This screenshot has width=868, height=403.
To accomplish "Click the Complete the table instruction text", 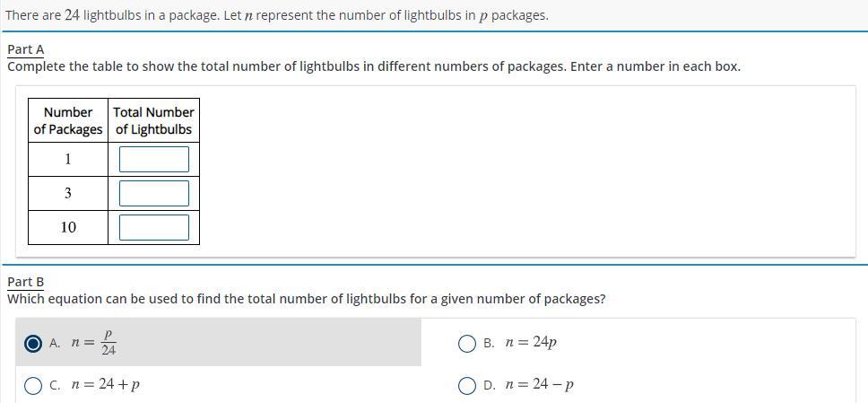I will click(374, 66).
